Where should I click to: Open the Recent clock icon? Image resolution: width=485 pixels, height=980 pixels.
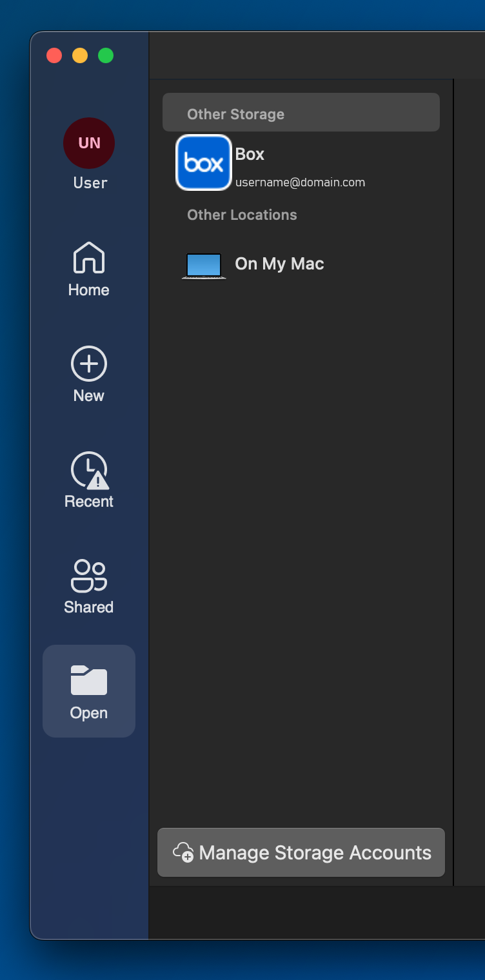pyautogui.click(x=89, y=470)
